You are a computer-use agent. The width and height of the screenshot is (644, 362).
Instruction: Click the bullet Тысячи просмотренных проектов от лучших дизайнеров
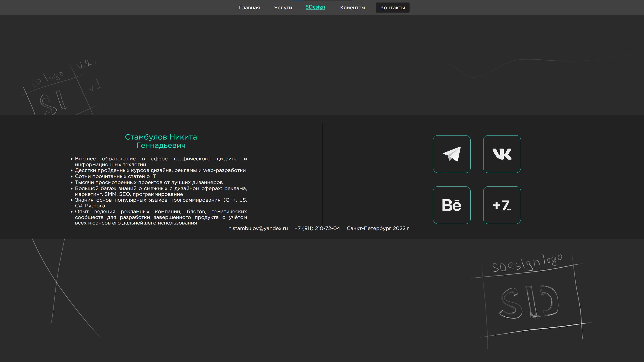149,182
